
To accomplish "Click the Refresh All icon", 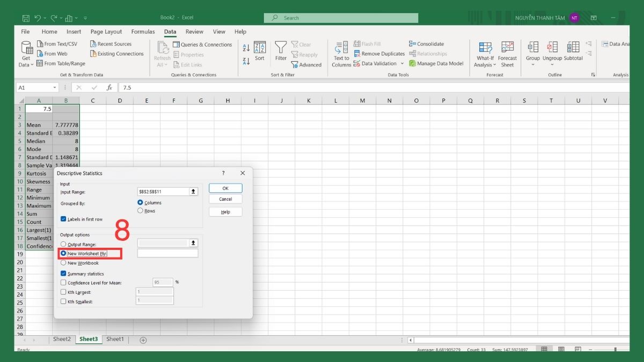I will point(162,52).
